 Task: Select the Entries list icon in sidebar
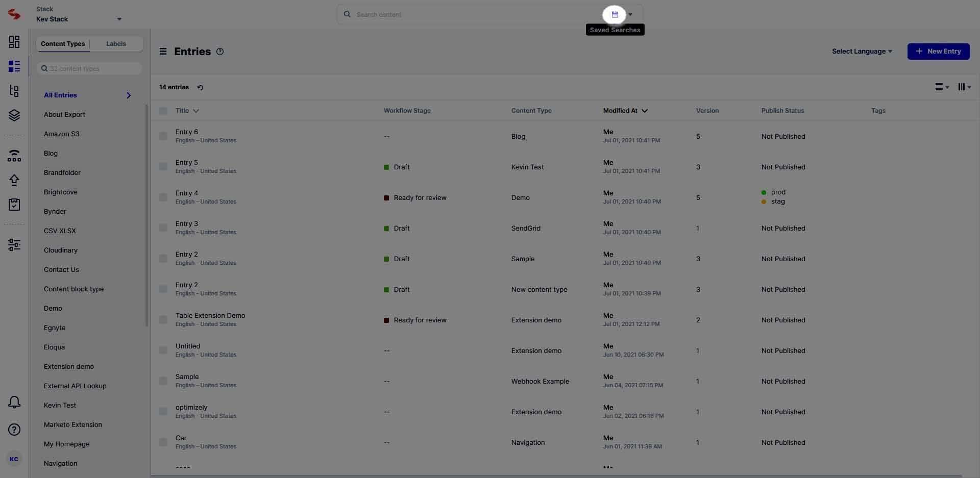click(x=14, y=66)
